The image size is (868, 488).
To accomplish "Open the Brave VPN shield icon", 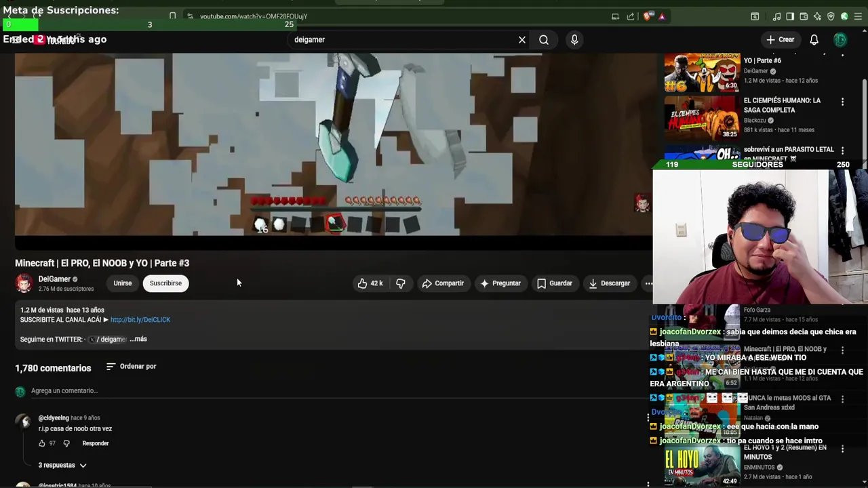I will [x=831, y=16].
